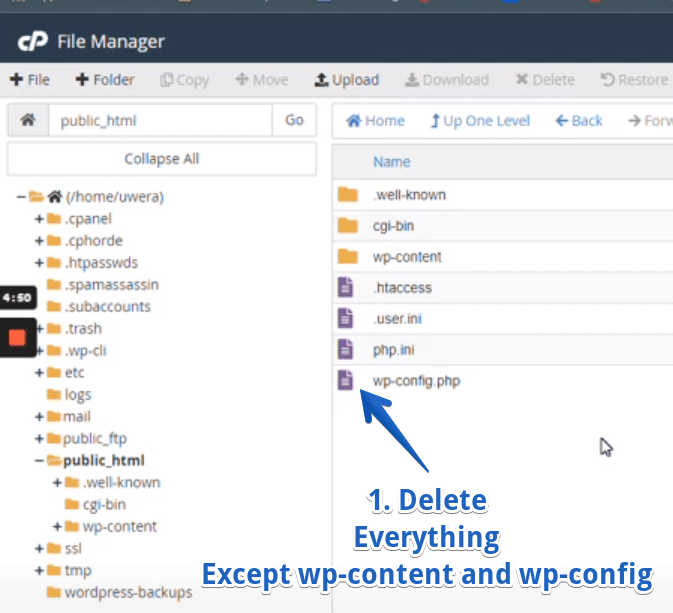Click the Delete toolbar button

[545, 80]
